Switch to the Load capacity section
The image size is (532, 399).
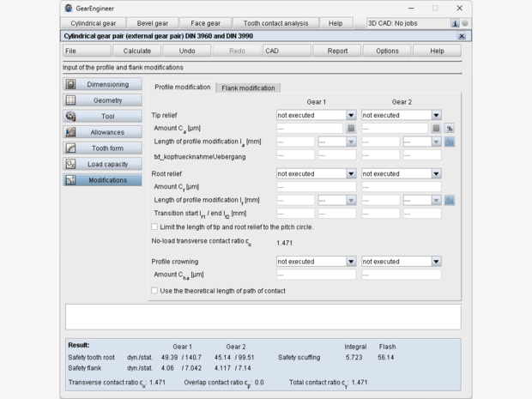pyautogui.click(x=102, y=164)
